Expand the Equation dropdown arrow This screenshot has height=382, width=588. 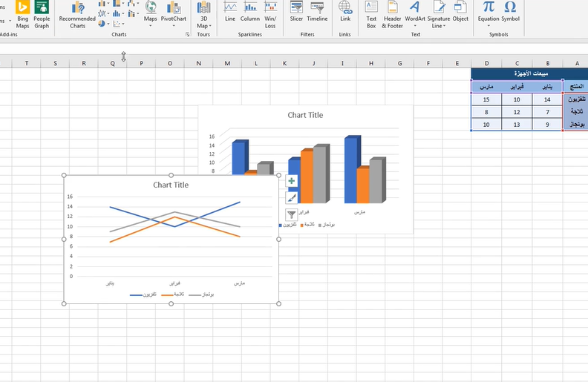[489, 26]
